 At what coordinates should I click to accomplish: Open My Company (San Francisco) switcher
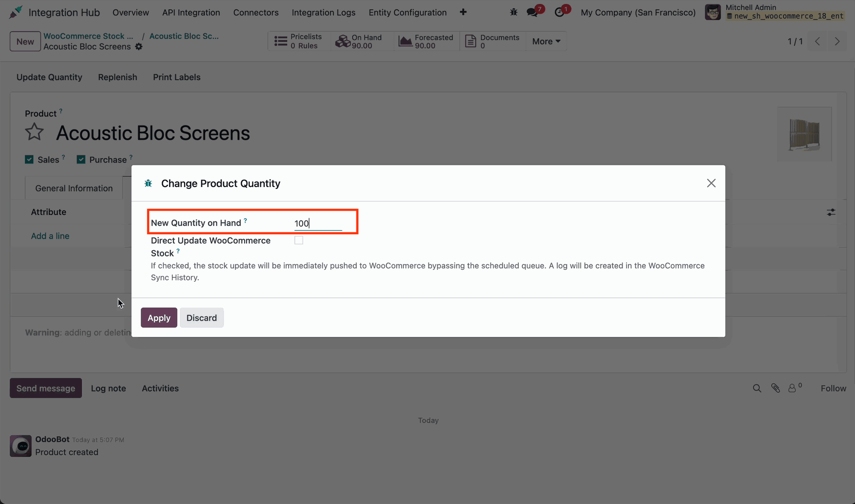[638, 12]
